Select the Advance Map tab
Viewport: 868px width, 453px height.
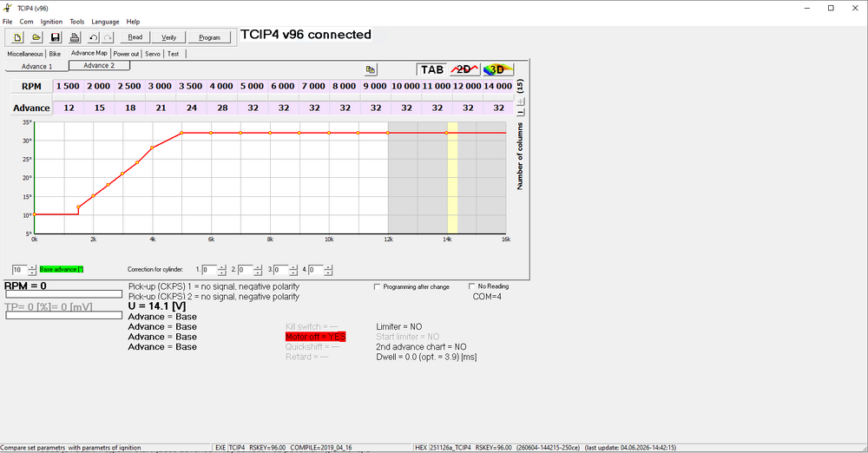pyautogui.click(x=89, y=53)
